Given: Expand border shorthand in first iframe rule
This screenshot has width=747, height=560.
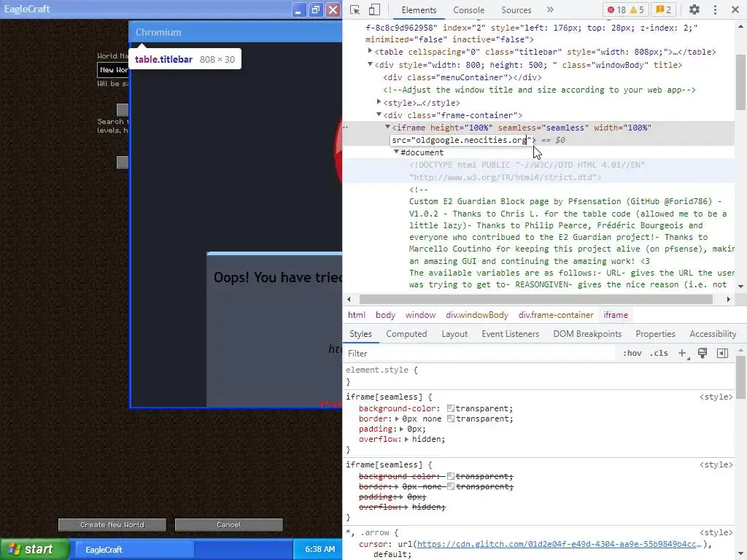Looking at the screenshot, I should pyautogui.click(x=397, y=419).
